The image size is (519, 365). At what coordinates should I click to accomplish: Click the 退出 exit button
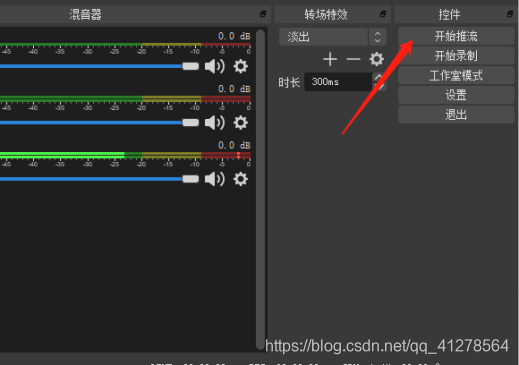(x=456, y=115)
